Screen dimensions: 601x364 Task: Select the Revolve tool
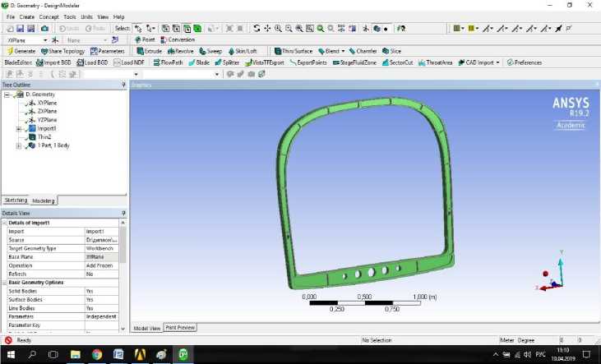coord(181,51)
